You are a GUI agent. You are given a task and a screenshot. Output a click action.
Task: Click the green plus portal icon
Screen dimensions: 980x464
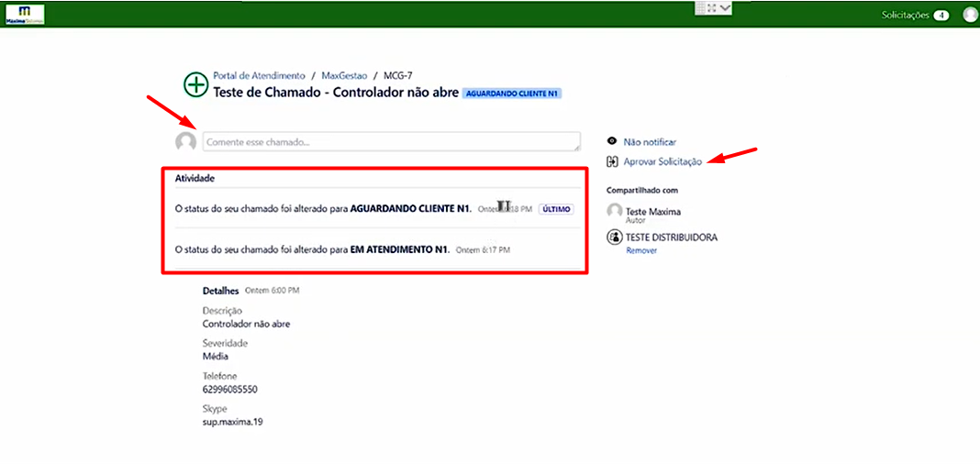(x=195, y=84)
